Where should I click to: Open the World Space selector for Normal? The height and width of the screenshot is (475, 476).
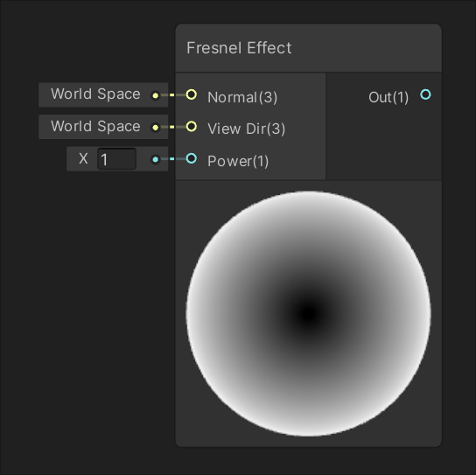[x=103, y=94]
